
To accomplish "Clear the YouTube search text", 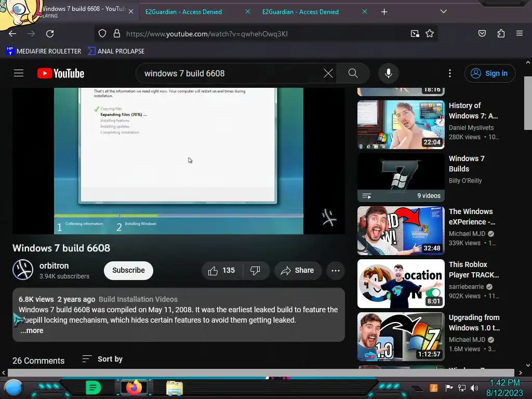I will tap(328, 73).
